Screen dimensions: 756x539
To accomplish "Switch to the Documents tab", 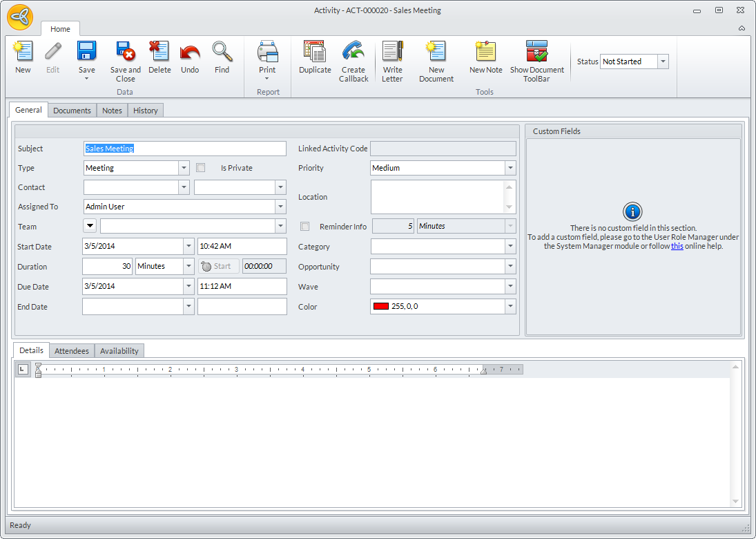I will pyautogui.click(x=72, y=111).
